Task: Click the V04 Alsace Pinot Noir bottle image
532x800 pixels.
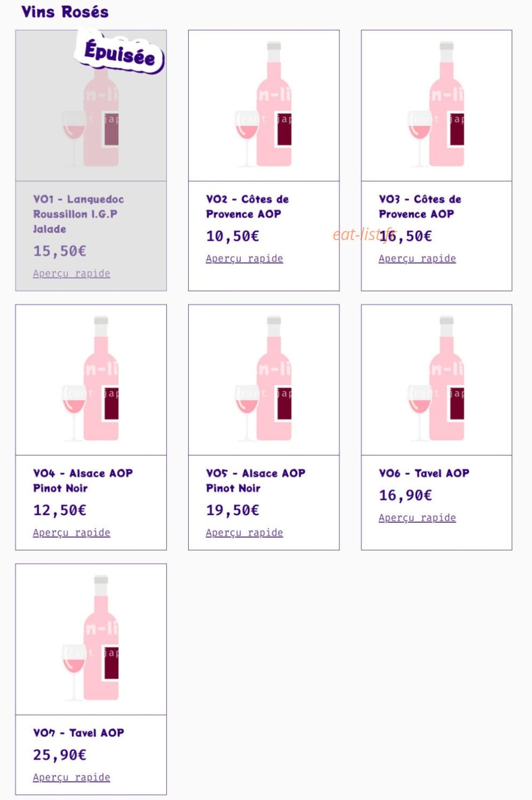Action: coord(91,380)
